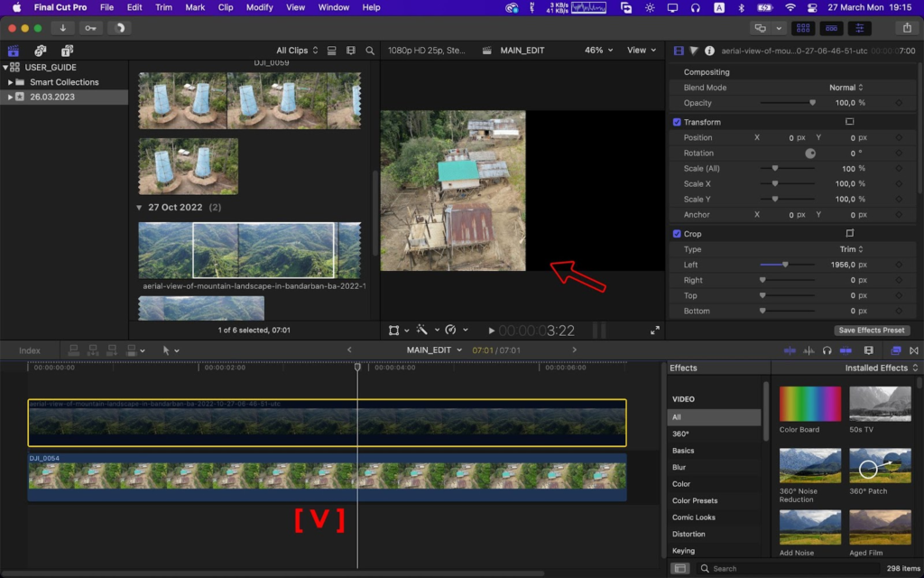The height and width of the screenshot is (578, 924).
Task: Show or hide Effects browser icon
Action: [x=896, y=350]
